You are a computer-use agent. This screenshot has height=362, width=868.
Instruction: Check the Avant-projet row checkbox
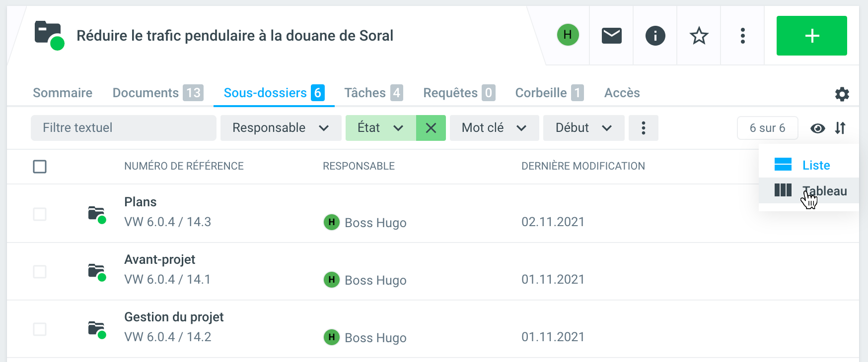40,272
